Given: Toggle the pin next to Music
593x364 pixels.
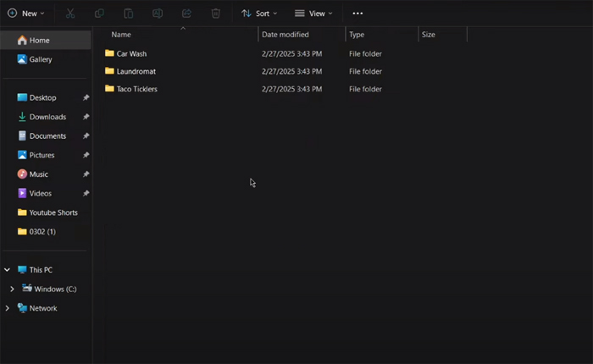Looking at the screenshot, I should tap(86, 174).
